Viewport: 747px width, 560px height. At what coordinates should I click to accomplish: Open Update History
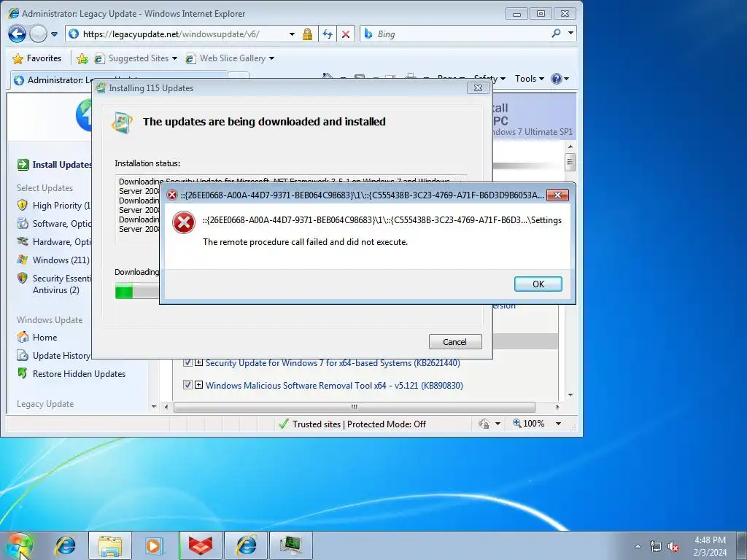pos(53,356)
